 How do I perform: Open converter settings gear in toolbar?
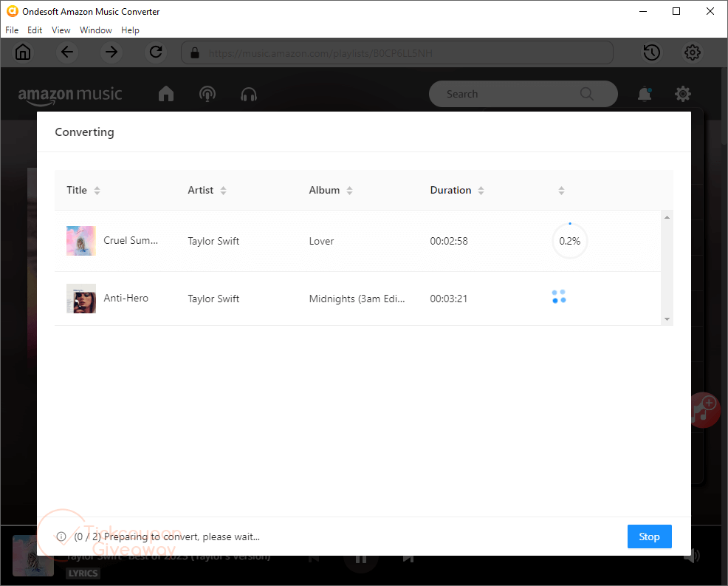tap(693, 52)
